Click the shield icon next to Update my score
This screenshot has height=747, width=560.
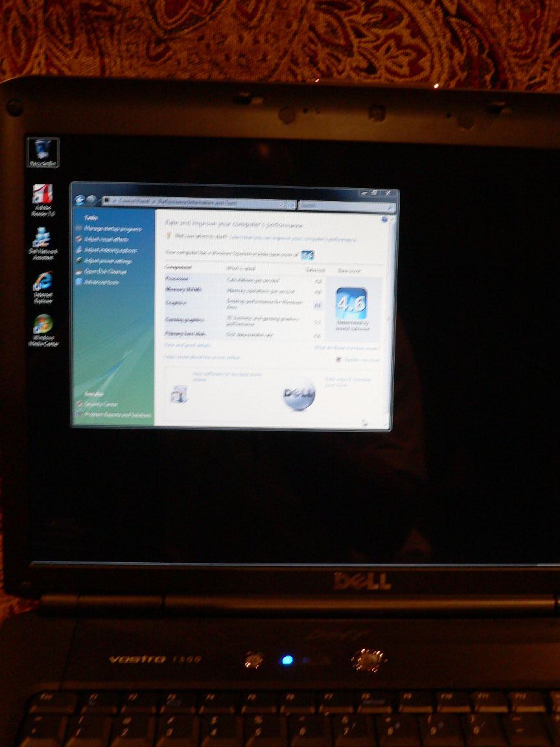pos(338,359)
